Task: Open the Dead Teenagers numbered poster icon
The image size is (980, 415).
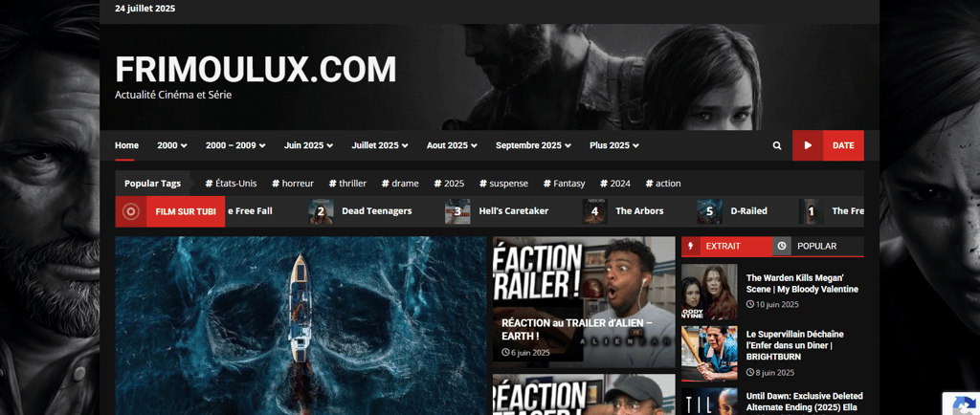Action: pos(321,211)
